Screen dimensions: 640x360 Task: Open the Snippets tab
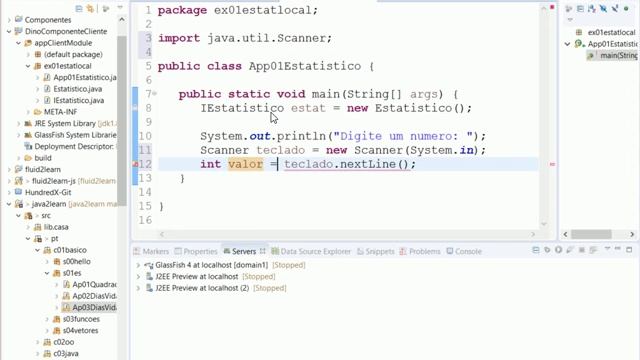(376, 251)
